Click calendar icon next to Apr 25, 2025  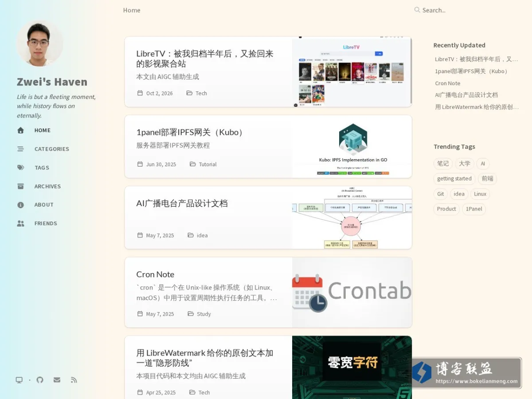140,392
